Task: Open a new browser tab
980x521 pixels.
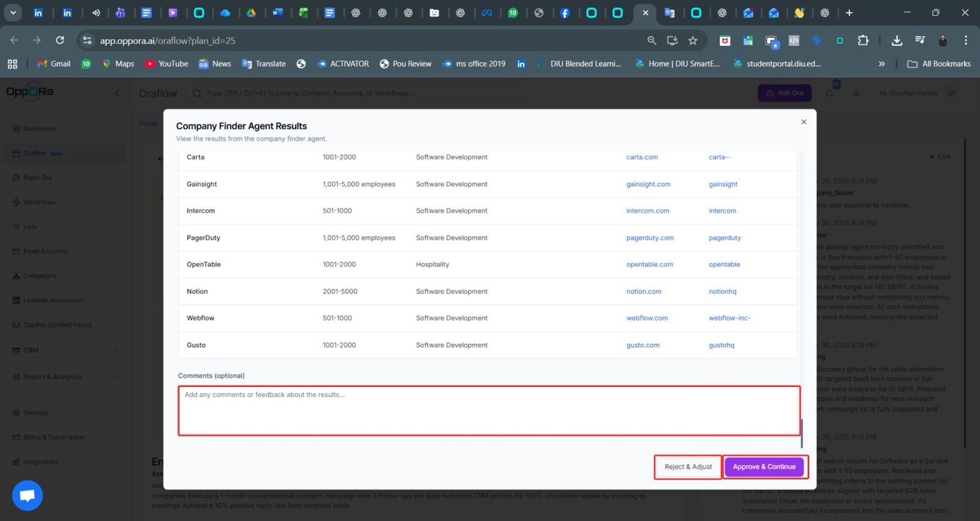Action: pos(849,12)
